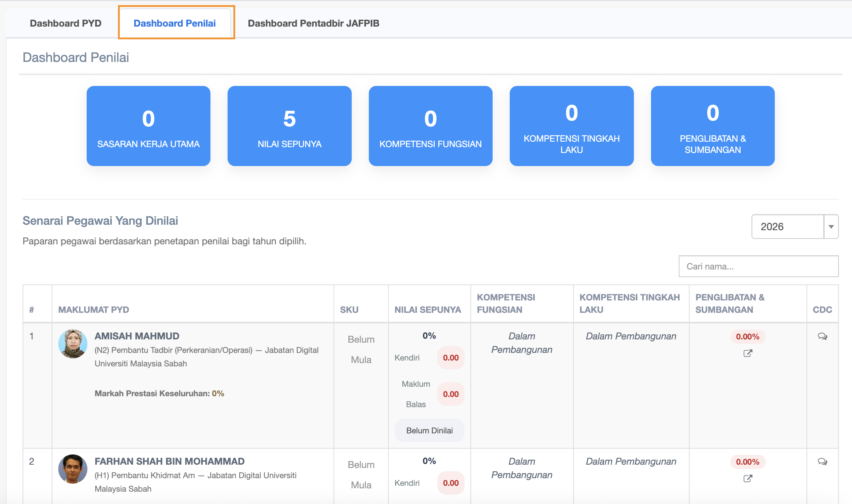Open the Penglibatan & Sumbangan card
This screenshot has width=852, height=504.
tap(713, 126)
